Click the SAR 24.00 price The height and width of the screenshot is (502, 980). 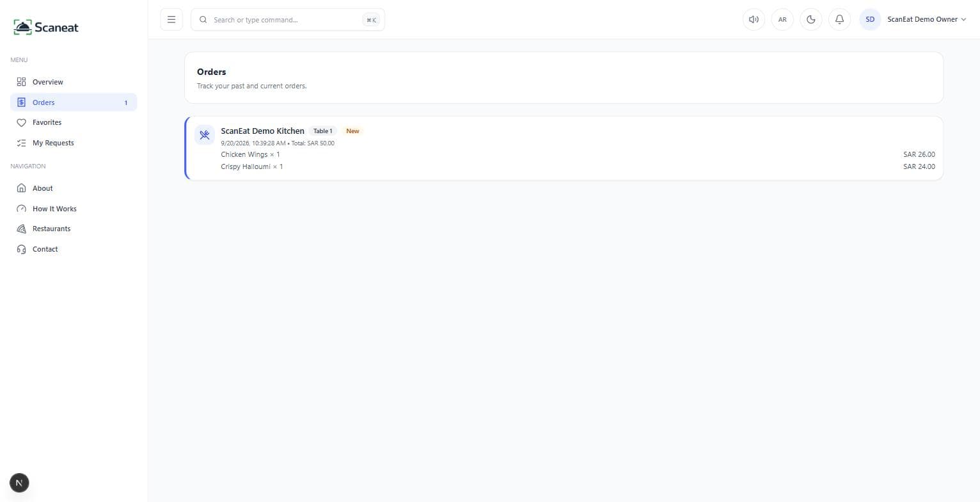pos(919,166)
